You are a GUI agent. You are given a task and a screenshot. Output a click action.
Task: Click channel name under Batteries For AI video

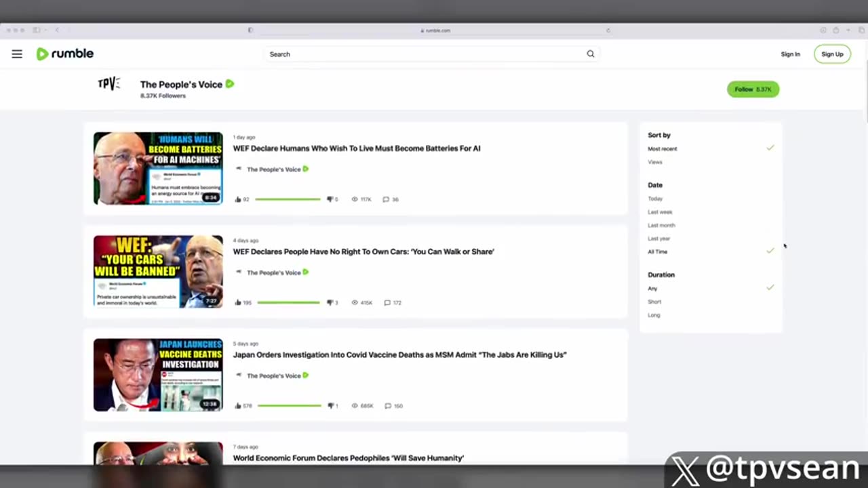[x=273, y=169]
